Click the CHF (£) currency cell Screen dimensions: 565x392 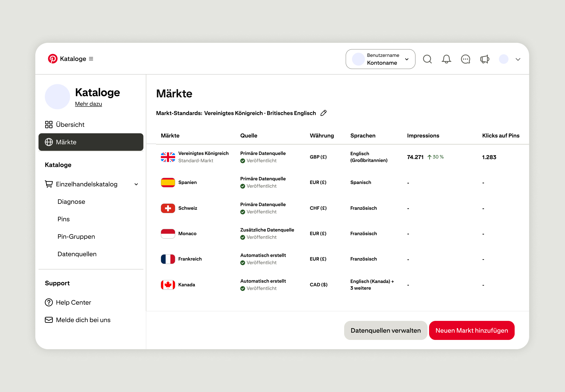pos(318,208)
